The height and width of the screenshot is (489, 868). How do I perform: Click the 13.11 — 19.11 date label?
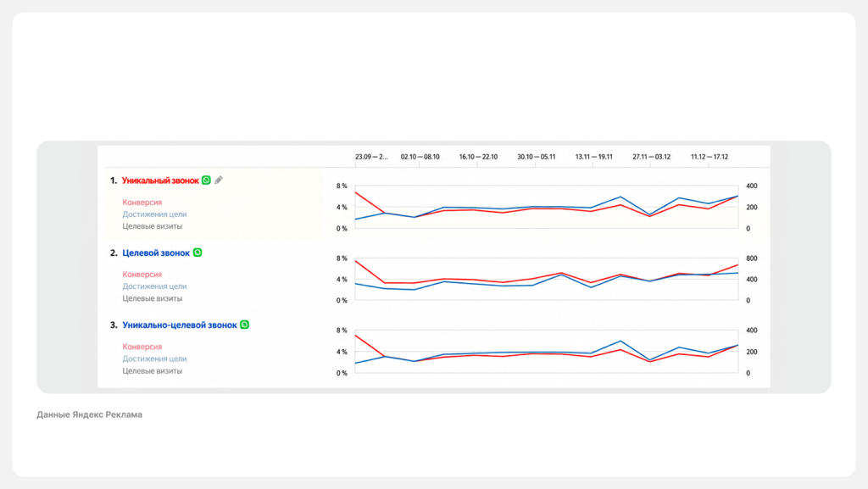coord(594,157)
